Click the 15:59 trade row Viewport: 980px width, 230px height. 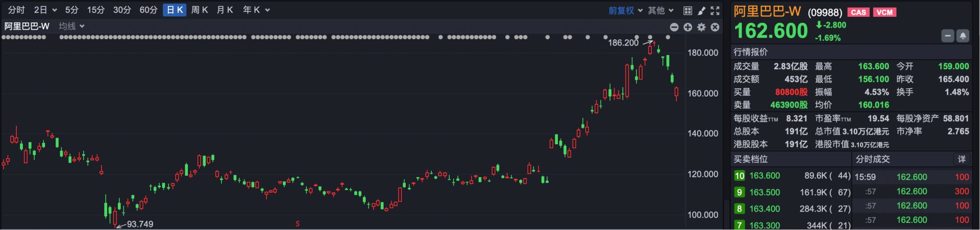[912, 177]
